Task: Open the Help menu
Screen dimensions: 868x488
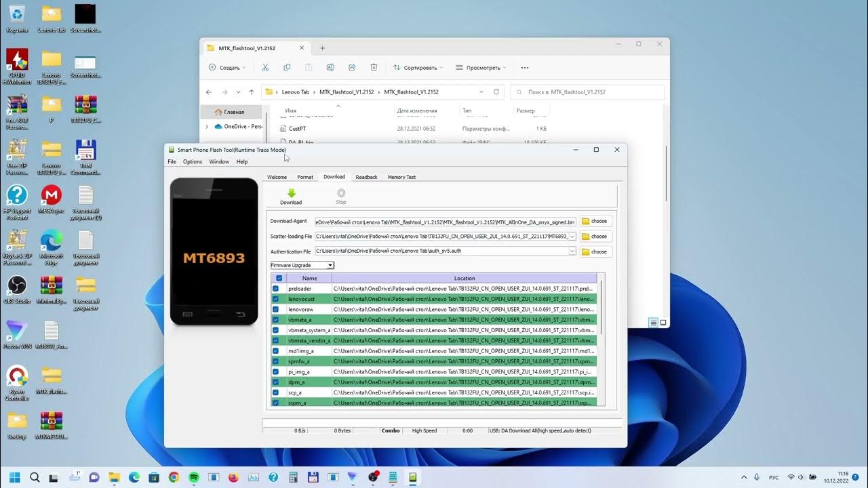Action: click(x=242, y=162)
